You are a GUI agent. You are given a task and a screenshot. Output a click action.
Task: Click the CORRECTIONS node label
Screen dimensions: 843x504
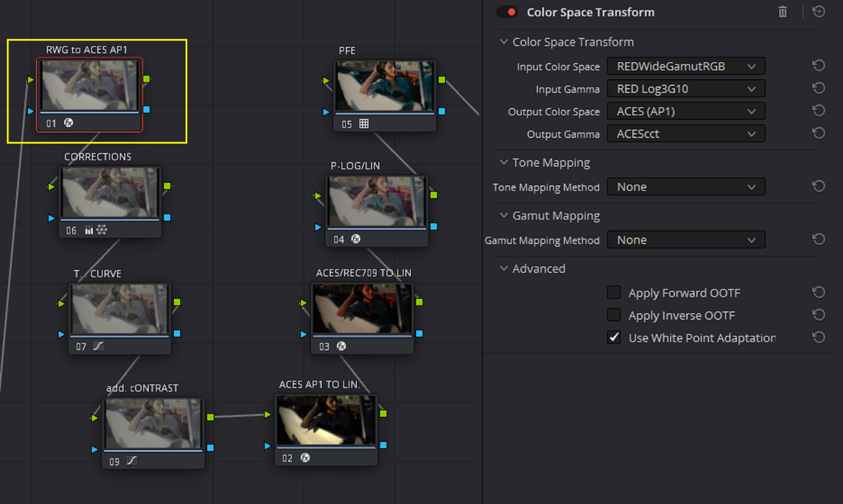97,157
